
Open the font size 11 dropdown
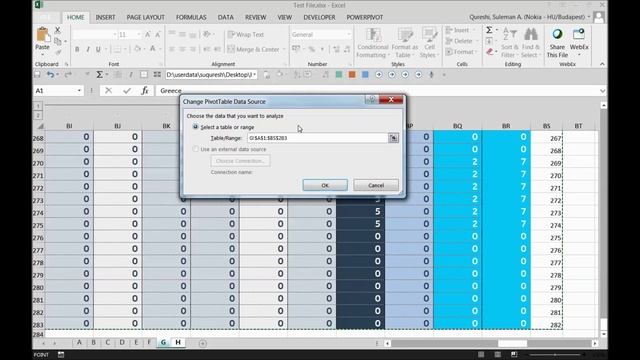pyautogui.click(x=139, y=35)
